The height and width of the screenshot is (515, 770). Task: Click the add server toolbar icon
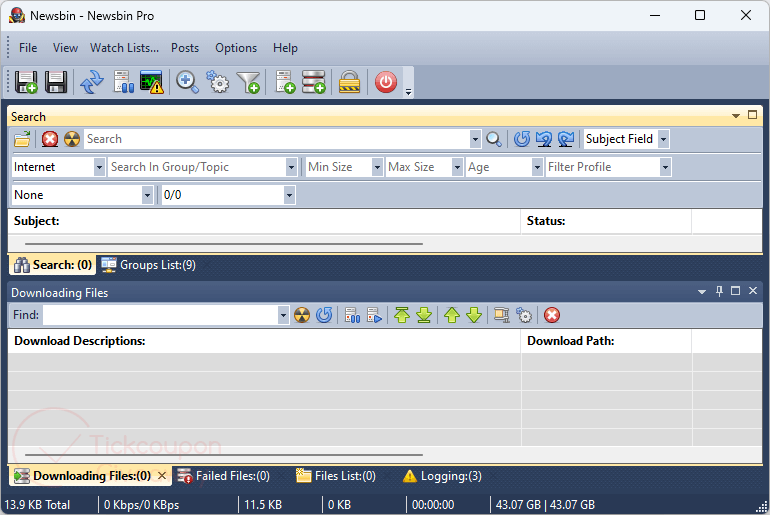[285, 82]
